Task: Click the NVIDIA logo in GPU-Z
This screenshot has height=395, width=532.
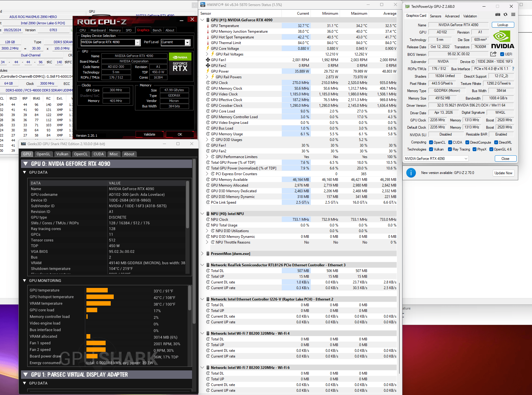Action: point(503,40)
